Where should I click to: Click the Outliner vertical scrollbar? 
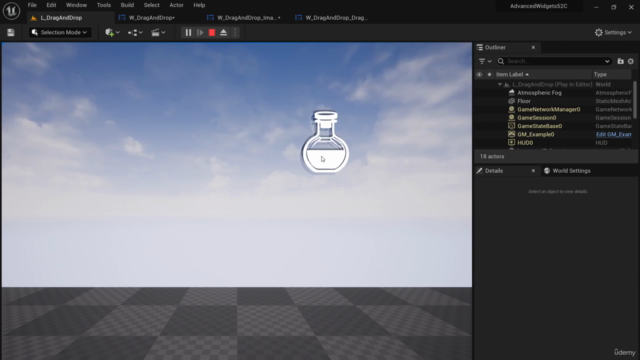[635, 99]
